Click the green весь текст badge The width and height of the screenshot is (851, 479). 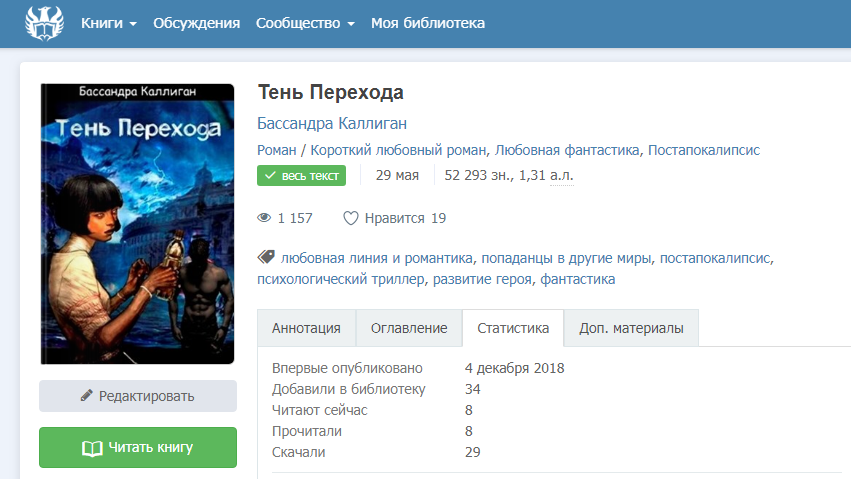pyautogui.click(x=301, y=176)
